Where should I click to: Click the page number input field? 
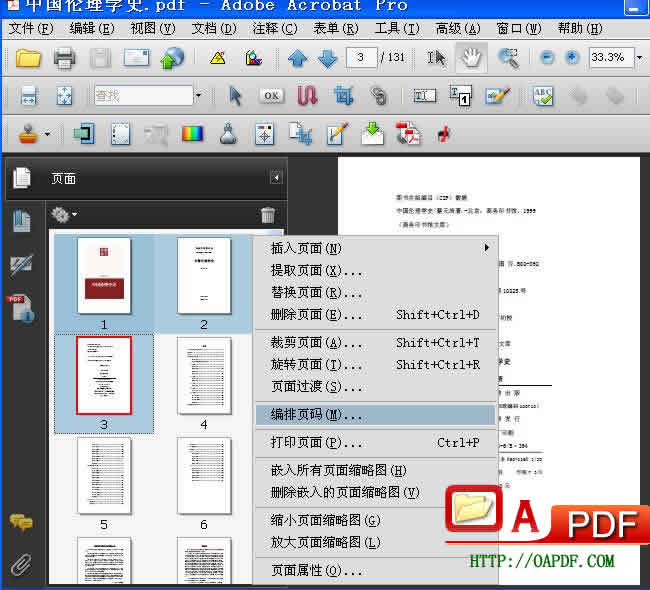[x=361, y=57]
